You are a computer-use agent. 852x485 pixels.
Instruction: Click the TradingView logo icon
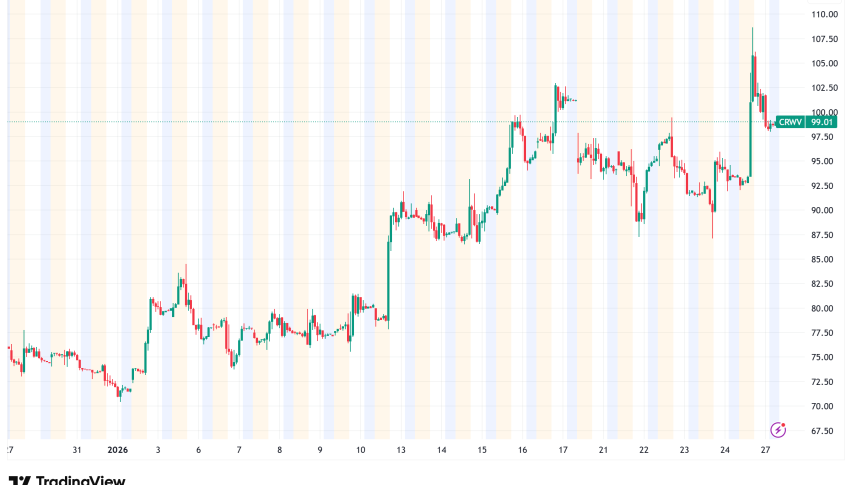pyautogui.click(x=18, y=480)
